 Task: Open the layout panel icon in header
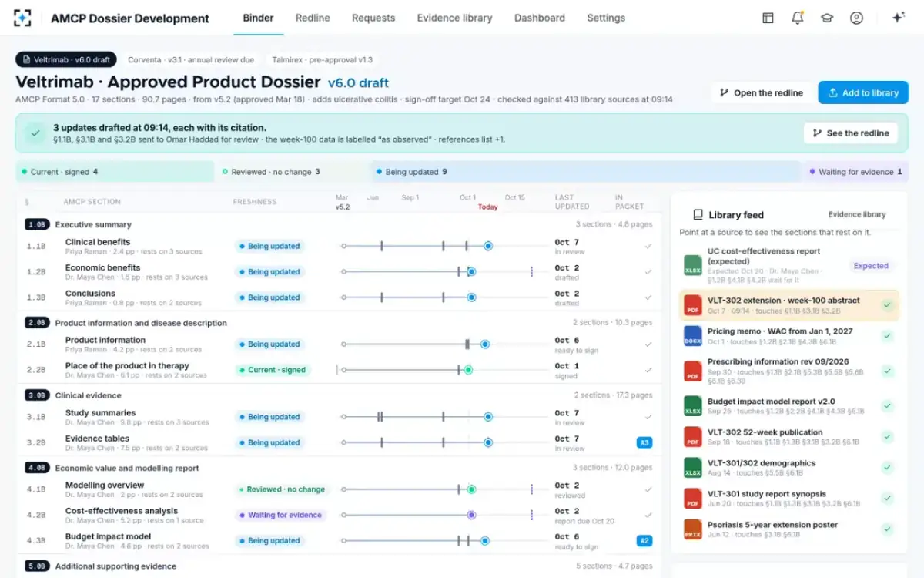click(x=768, y=18)
